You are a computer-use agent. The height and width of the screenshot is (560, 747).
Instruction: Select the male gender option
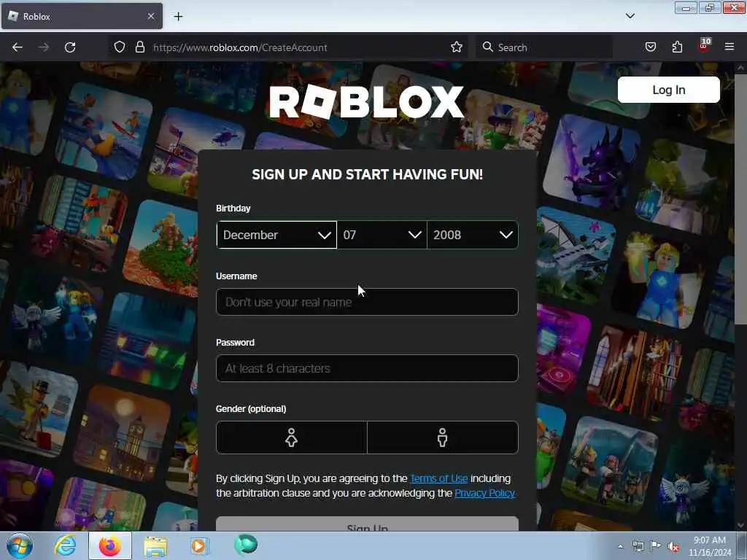(443, 437)
